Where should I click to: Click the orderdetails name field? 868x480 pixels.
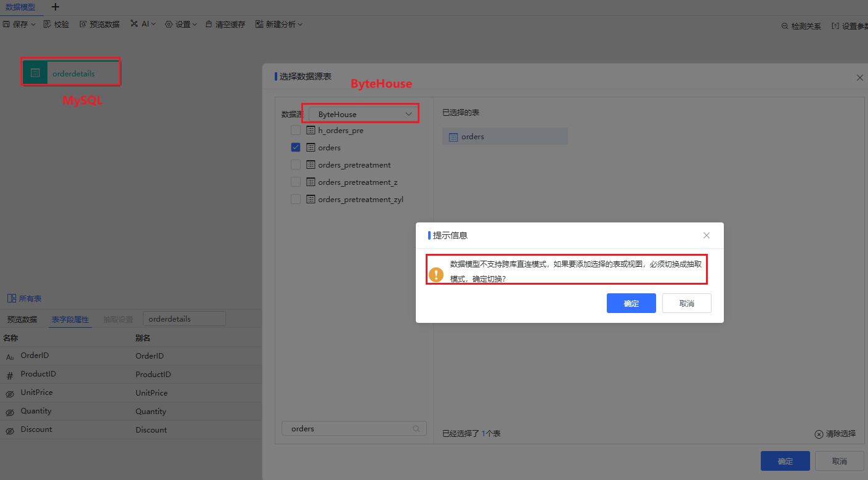(x=184, y=319)
